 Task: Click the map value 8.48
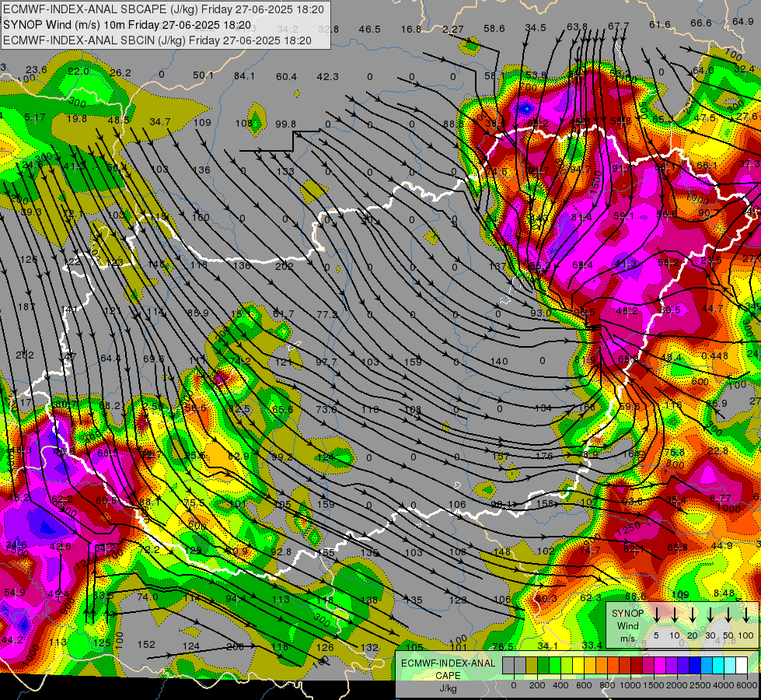point(724,593)
